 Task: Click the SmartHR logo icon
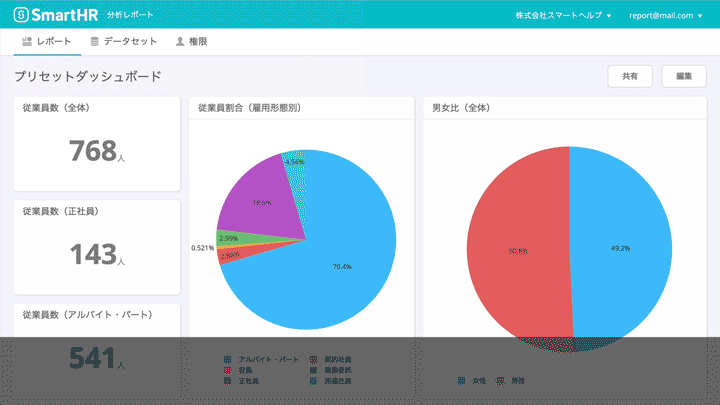click(21, 15)
